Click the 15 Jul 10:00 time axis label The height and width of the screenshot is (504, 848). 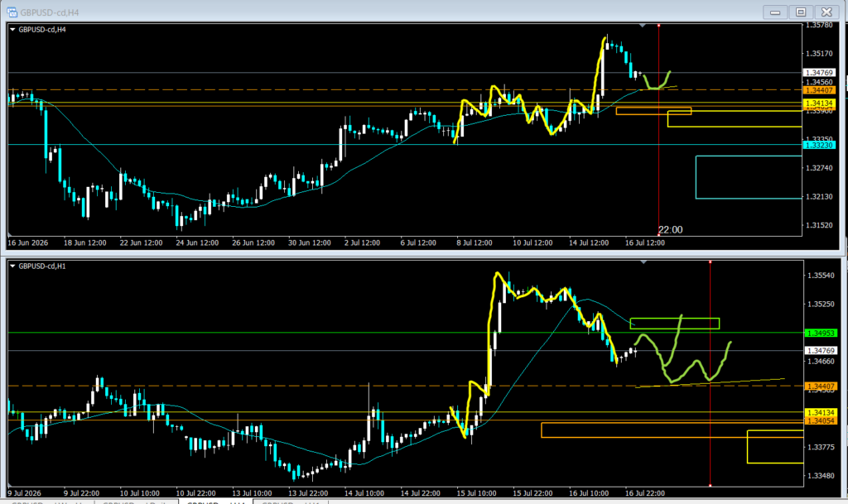coord(476,493)
